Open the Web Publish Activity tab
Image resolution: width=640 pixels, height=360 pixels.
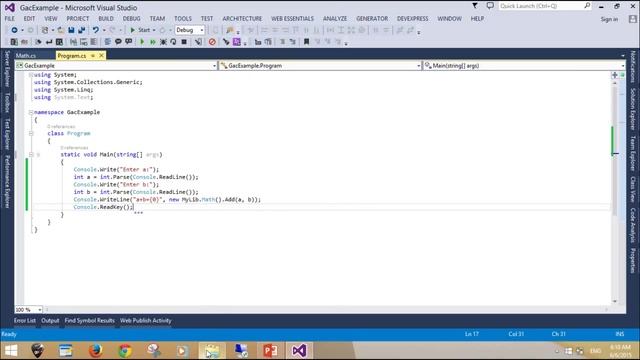146,321
